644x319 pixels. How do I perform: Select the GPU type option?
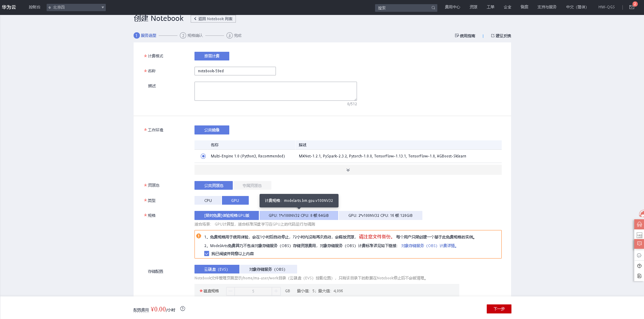(235, 201)
